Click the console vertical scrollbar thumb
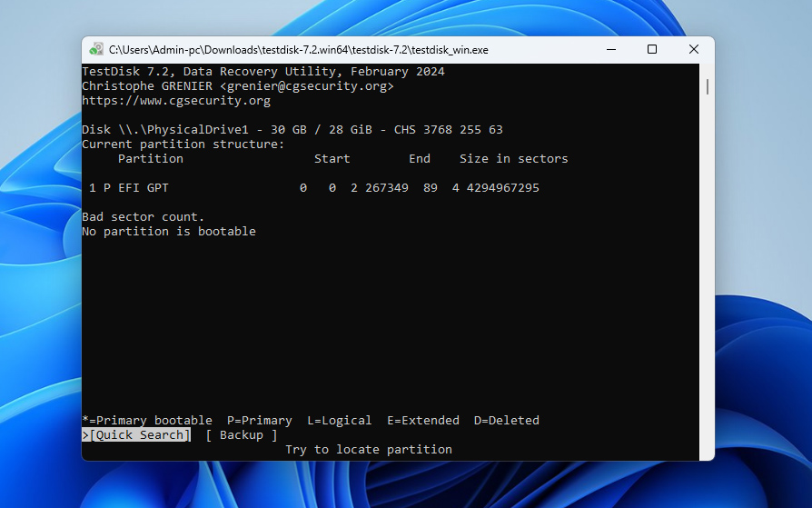The height and width of the screenshot is (508, 812). point(707,86)
